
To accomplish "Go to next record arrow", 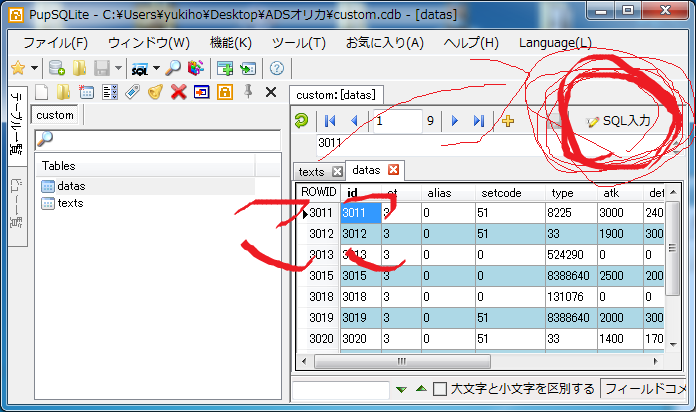I will tap(455, 121).
